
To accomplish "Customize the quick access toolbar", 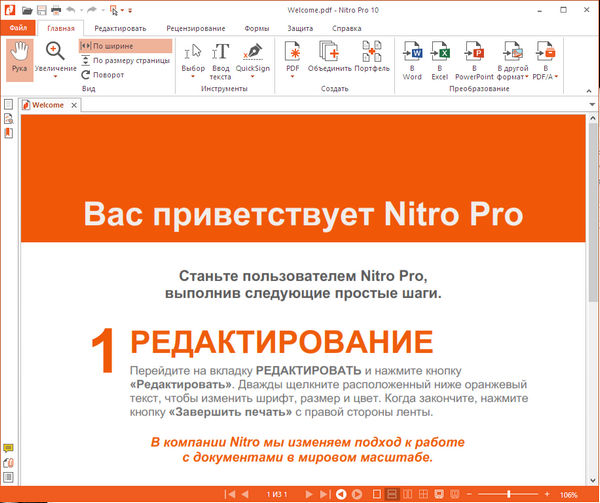I will click(x=130, y=11).
